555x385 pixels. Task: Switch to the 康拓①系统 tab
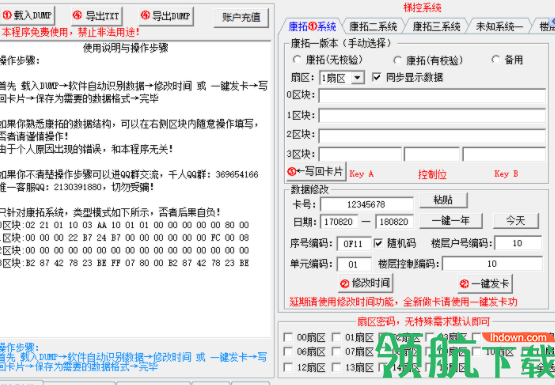[x=312, y=27]
